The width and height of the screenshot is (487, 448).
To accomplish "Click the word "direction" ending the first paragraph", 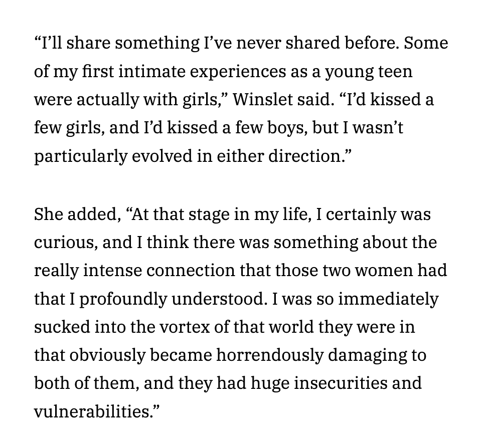I will pyautogui.click(x=306, y=156).
